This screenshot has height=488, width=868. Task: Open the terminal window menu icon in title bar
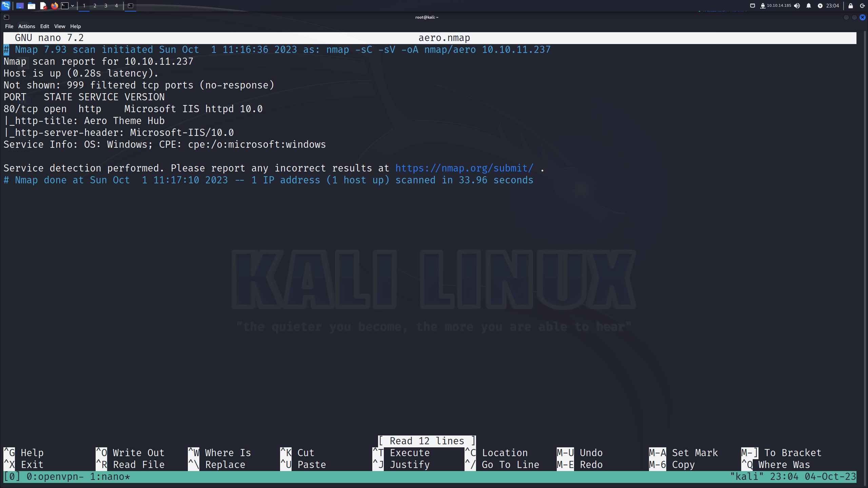[x=6, y=17]
